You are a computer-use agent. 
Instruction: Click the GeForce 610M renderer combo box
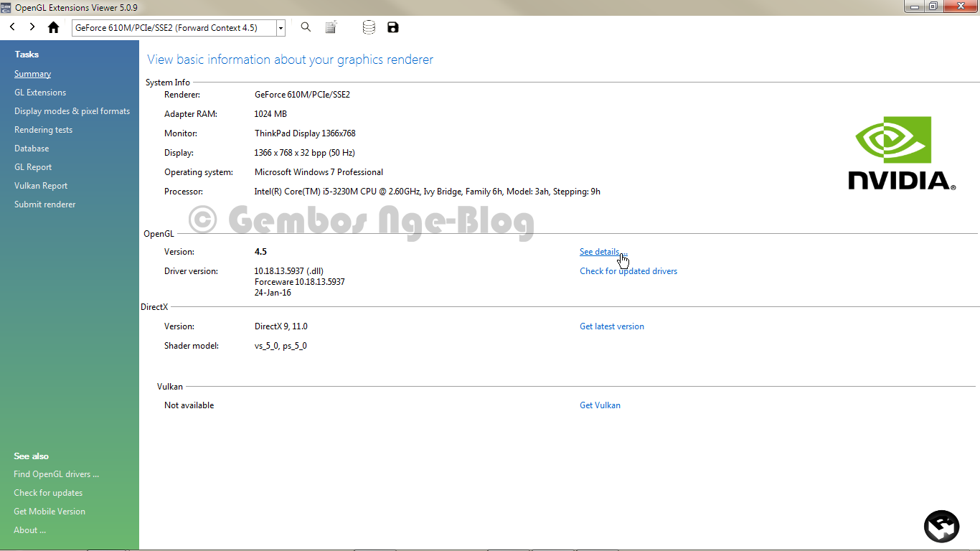178,28
